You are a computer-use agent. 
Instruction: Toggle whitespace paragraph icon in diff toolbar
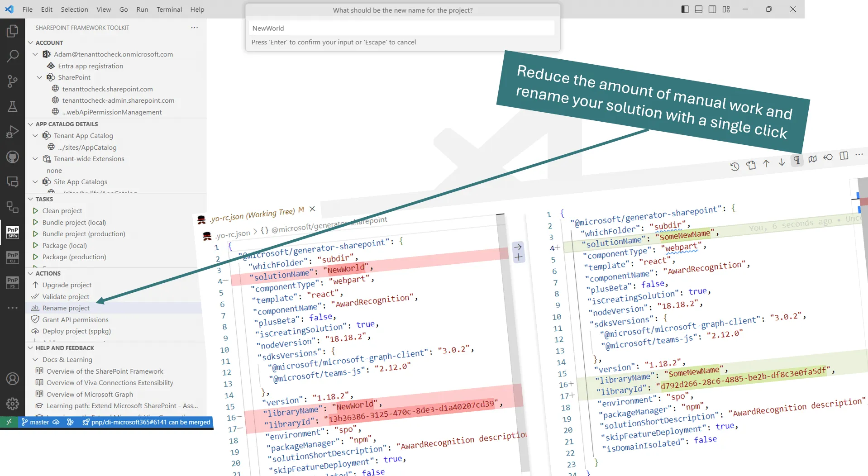tap(796, 160)
